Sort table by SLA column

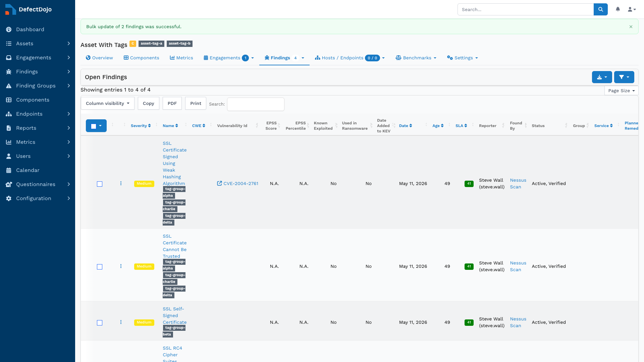pyautogui.click(x=461, y=126)
